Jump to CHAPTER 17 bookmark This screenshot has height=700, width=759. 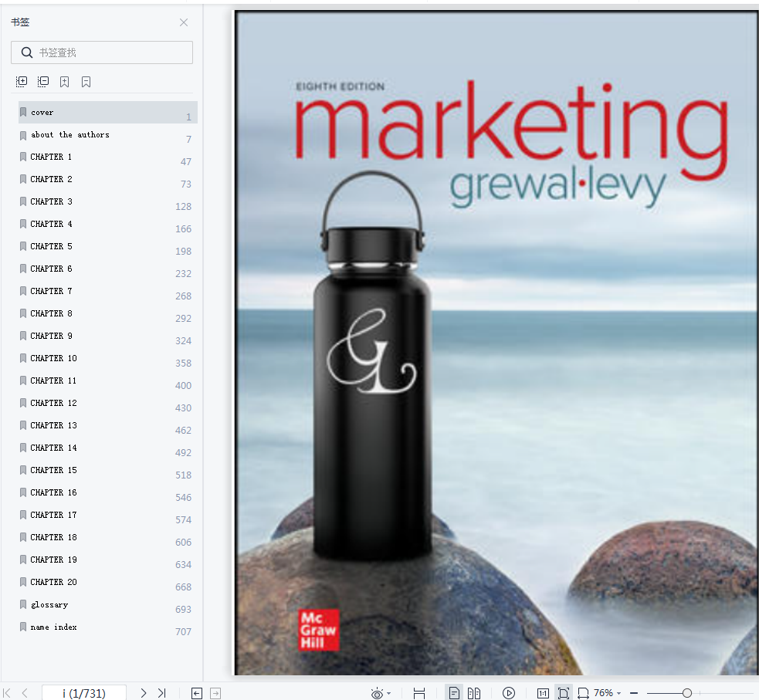108,516
